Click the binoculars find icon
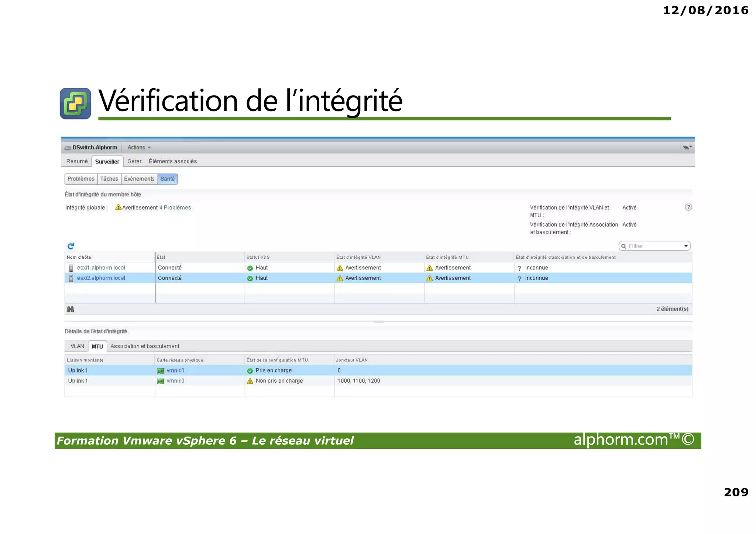756x534 pixels. (71, 309)
